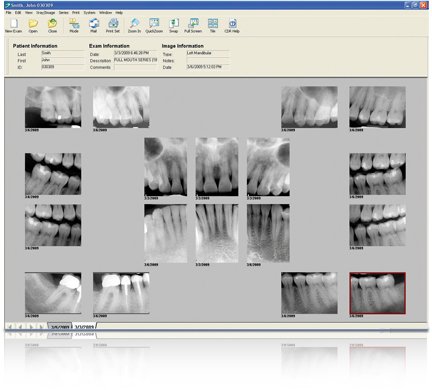Select the upper central incisors x-ray thumbnail
Viewport: 432px width, 390px height.
(x=217, y=167)
